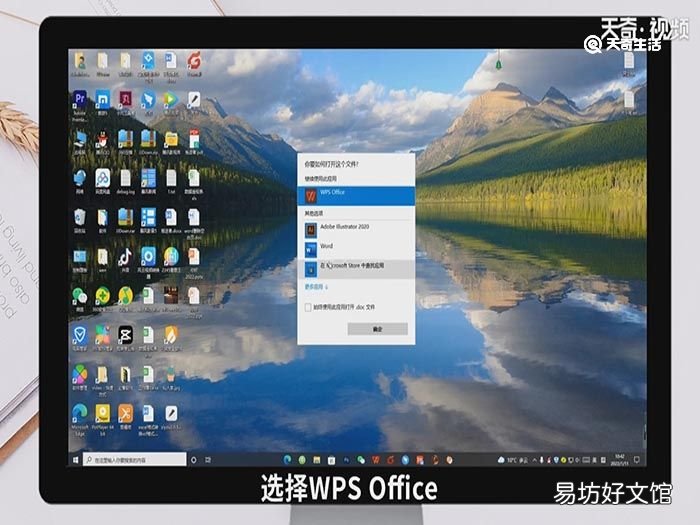Screen dimensions: 700x525
Task: Open the taskbar clock and date
Action: [619, 459]
